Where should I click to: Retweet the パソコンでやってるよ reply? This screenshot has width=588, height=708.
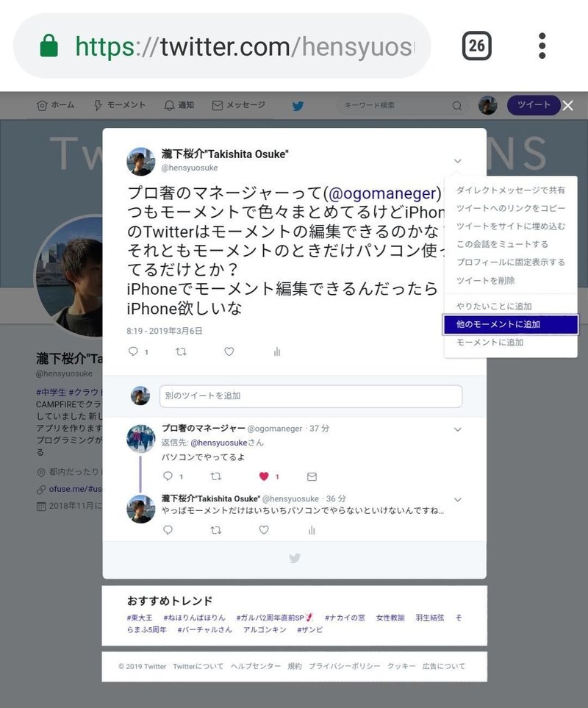tap(215, 476)
